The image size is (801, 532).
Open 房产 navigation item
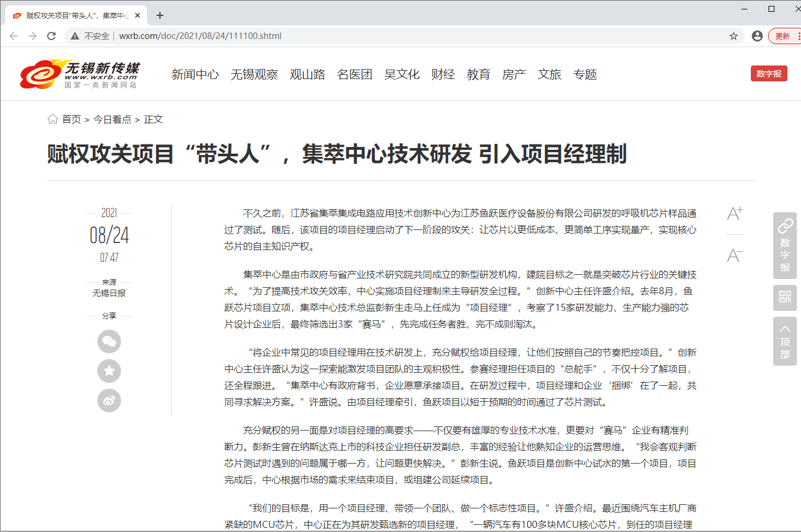pos(514,74)
